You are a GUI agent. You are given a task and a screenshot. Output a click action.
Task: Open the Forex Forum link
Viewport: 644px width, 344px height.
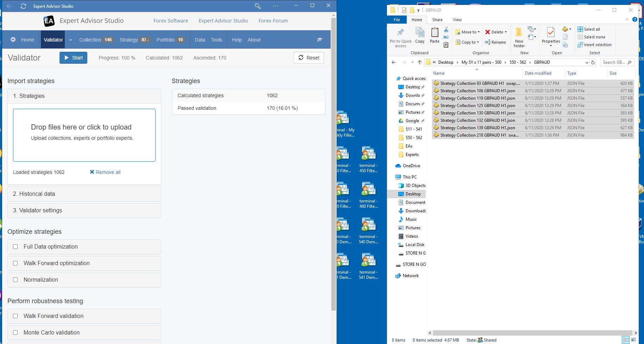pos(273,21)
